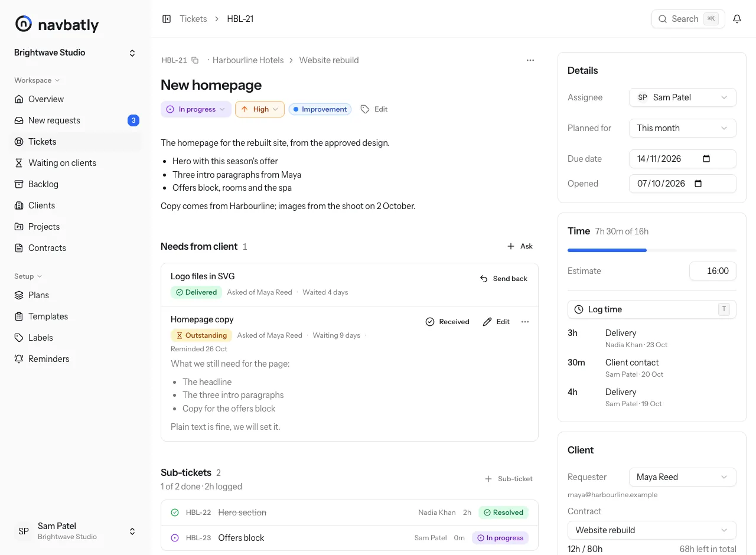This screenshot has width=756, height=555.
Task: Collapse the Setup section
Action: (28, 276)
